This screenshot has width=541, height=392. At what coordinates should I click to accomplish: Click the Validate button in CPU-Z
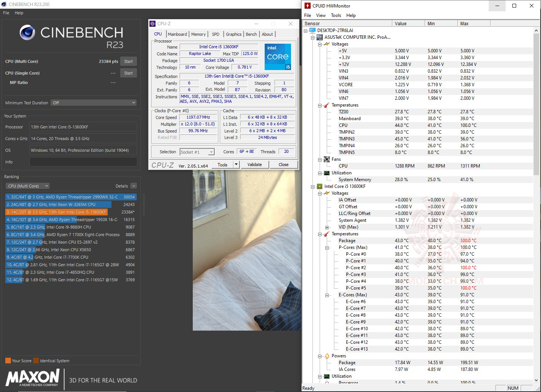254,165
